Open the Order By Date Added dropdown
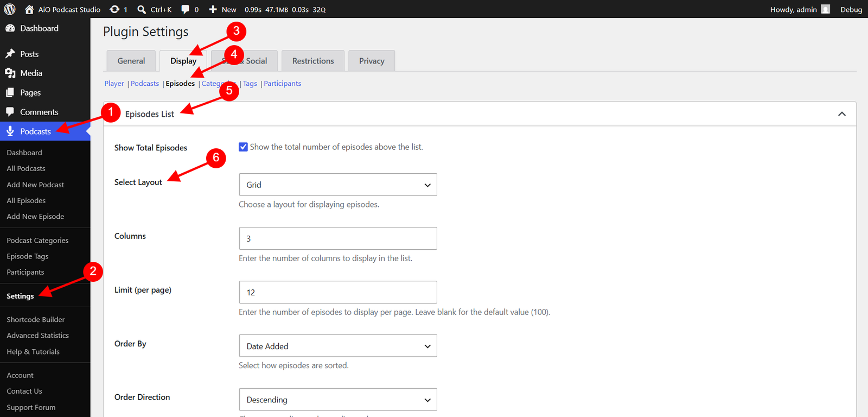 [338, 346]
